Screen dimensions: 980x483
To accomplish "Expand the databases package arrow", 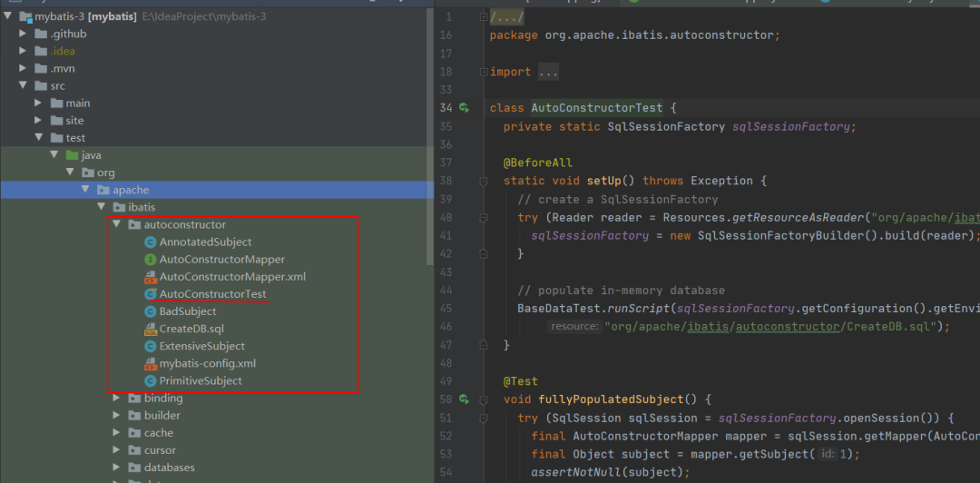I will [x=116, y=468].
